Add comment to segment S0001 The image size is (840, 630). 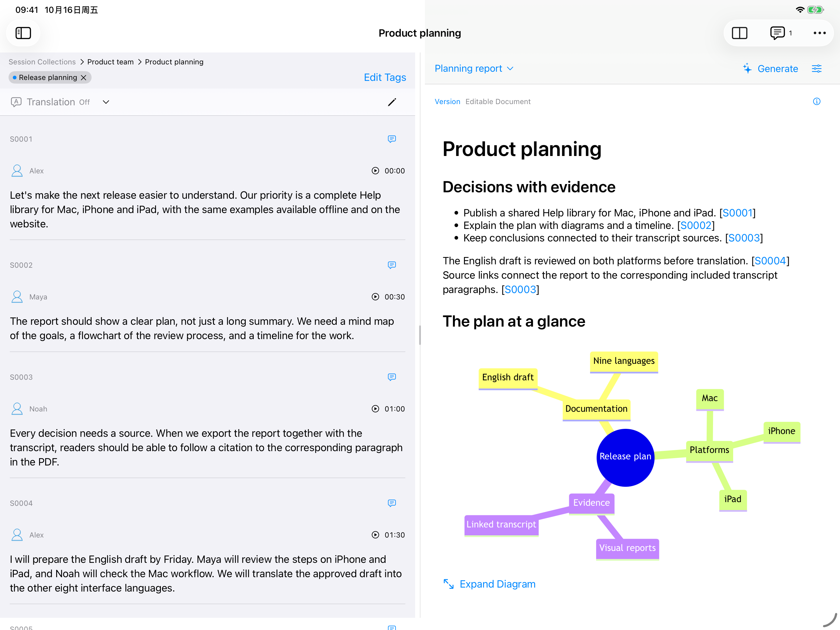(x=392, y=139)
